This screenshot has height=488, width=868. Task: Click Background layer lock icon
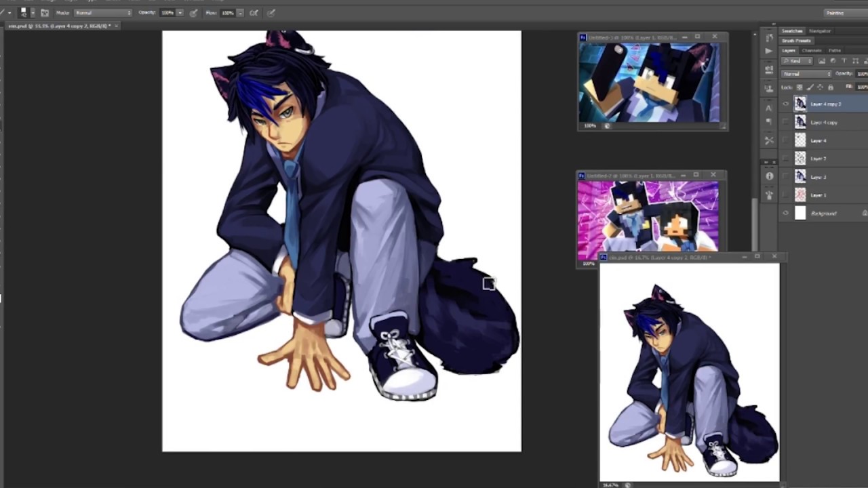[865, 213]
